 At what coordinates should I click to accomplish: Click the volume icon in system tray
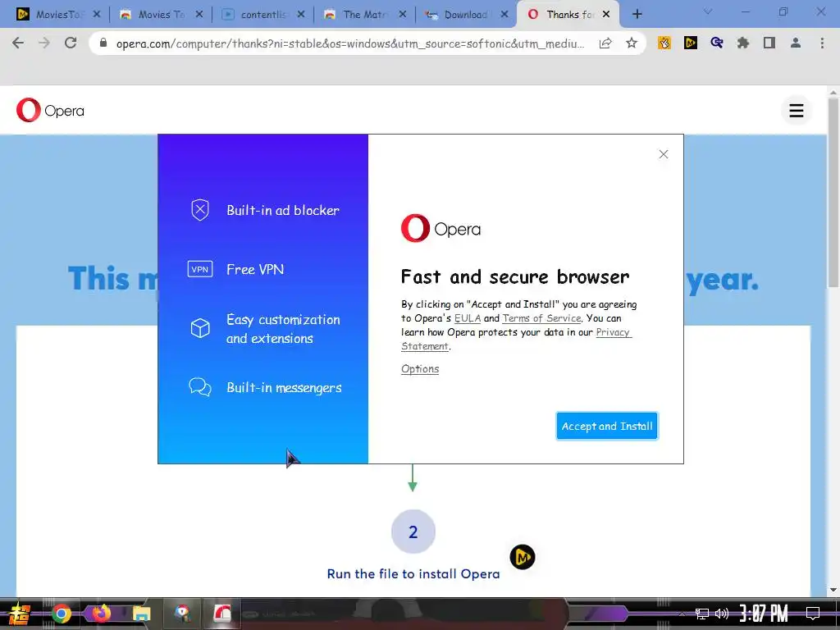coord(722,614)
